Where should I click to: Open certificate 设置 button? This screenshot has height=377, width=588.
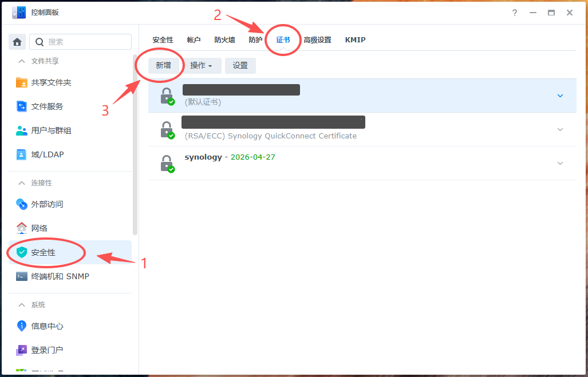[240, 65]
